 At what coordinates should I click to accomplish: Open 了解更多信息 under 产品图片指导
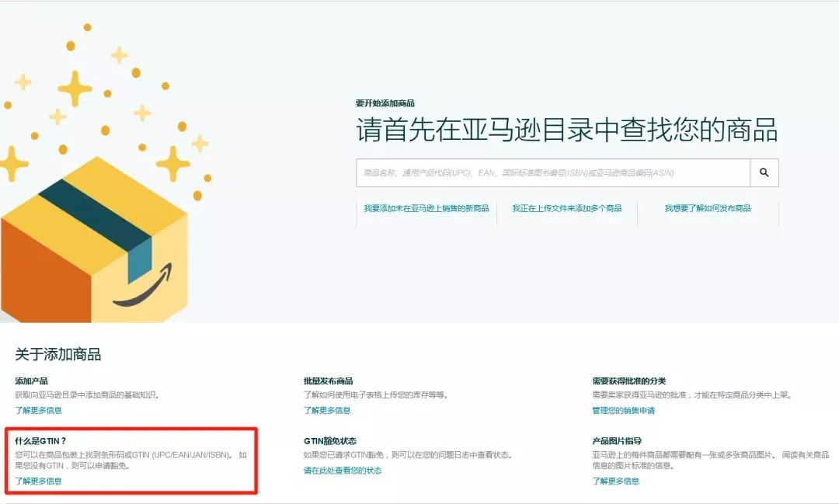point(615,481)
